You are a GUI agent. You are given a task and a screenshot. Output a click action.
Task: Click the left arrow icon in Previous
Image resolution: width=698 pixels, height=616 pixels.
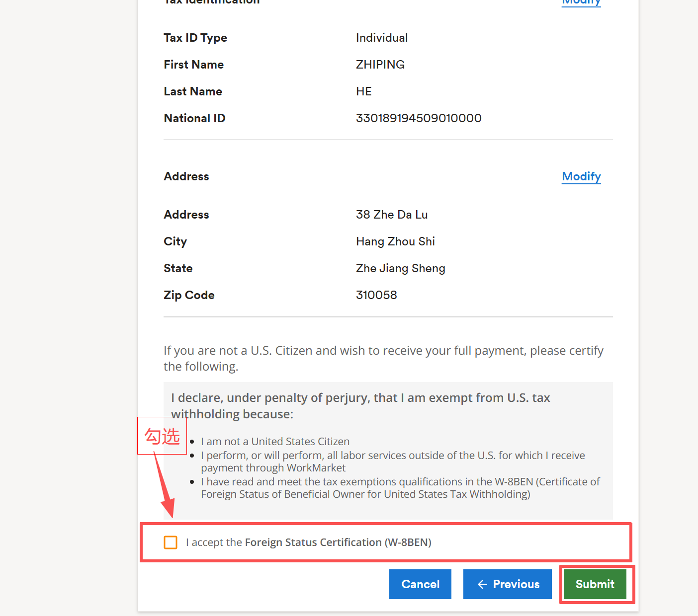tap(482, 585)
